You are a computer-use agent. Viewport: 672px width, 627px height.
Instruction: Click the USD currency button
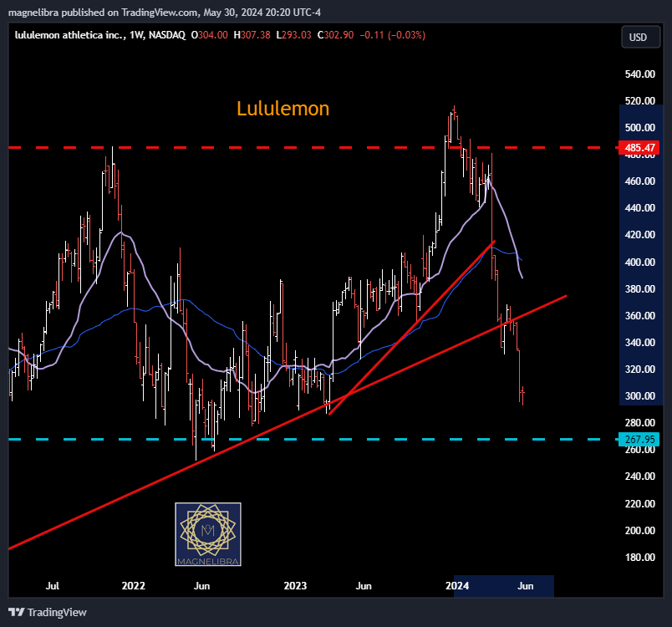641,38
